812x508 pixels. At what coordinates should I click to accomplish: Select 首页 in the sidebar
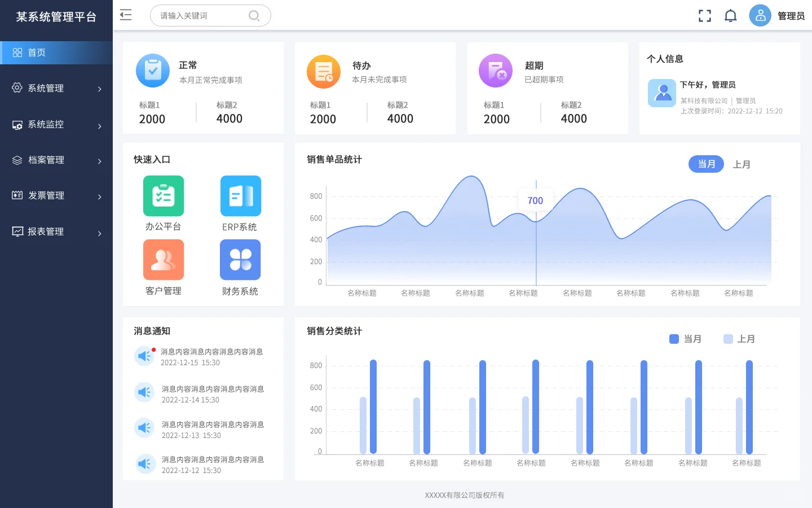[x=56, y=52]
